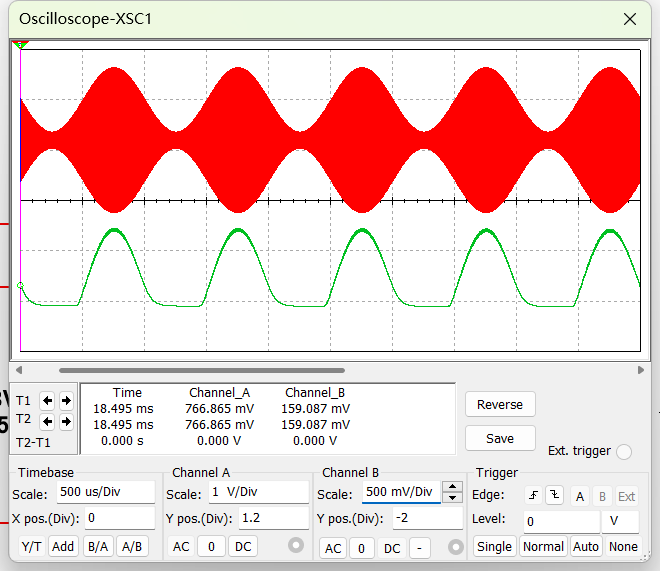This screenshot has width=660, height=571.
Task: Select Y/T display mode
Action: pos(32,546)
